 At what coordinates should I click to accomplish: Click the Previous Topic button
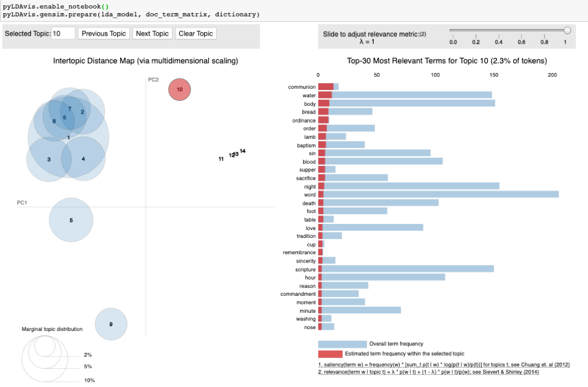tap(103, 33)
